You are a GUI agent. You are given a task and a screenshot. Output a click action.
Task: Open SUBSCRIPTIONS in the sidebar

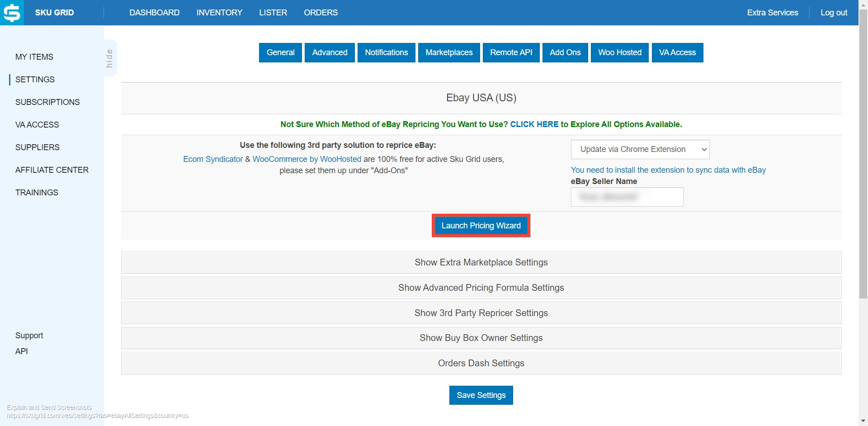pyautogui.click(x=47, y=102)
